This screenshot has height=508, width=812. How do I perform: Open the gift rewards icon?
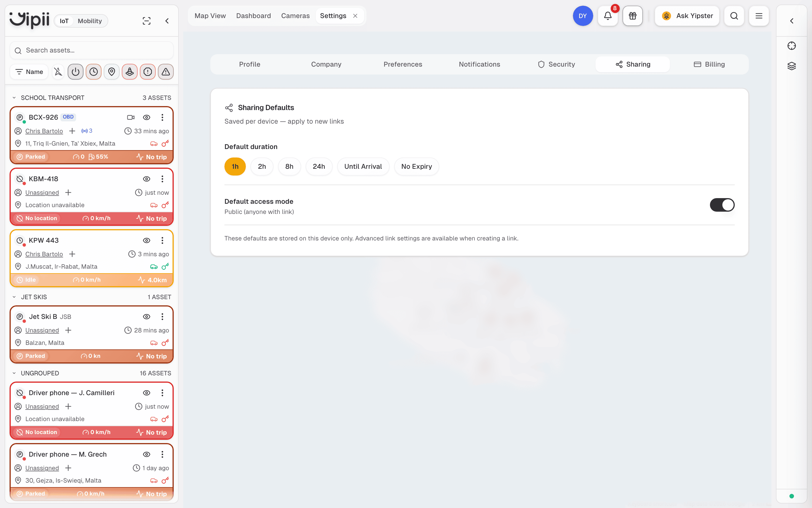click(x=632, y=16)
